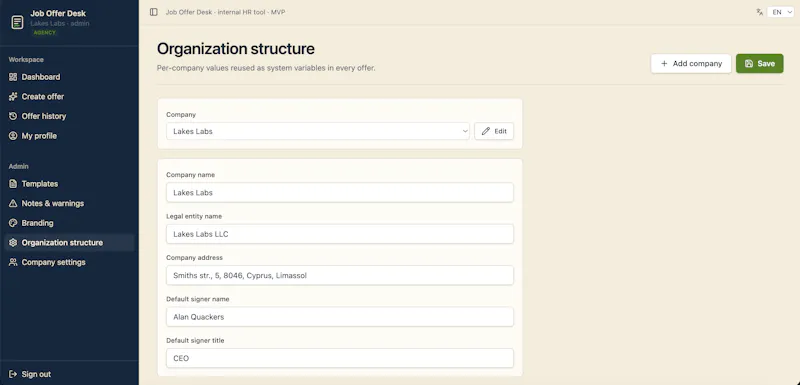Click the 'Per-company values reused' description text
This screenshot has height=385, width=800.
click(266, 68)
